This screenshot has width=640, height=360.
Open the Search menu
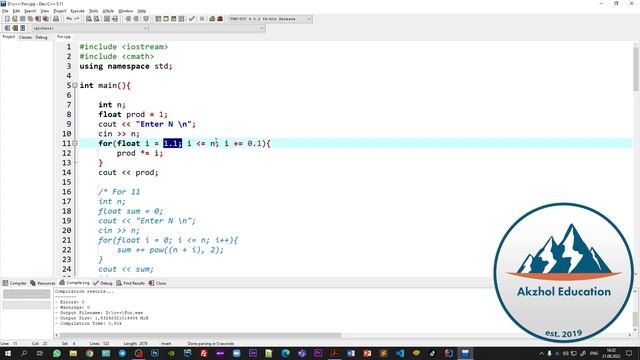point(30,11)
